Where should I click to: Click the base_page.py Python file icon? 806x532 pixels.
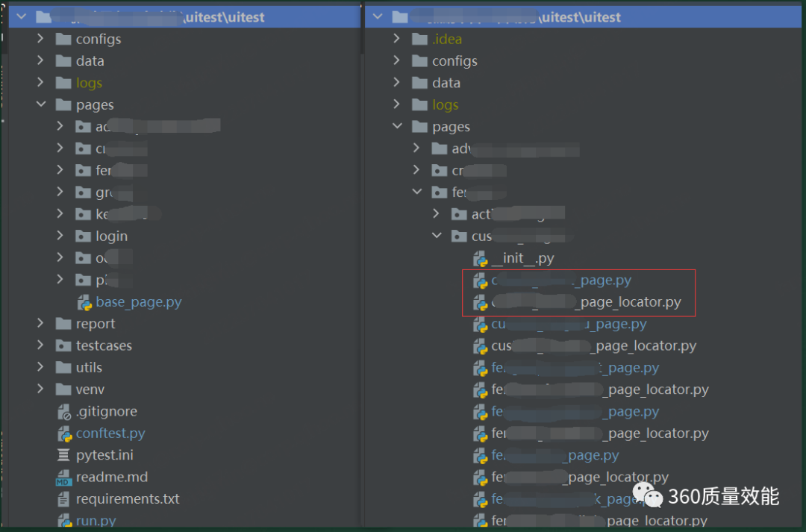84,302
